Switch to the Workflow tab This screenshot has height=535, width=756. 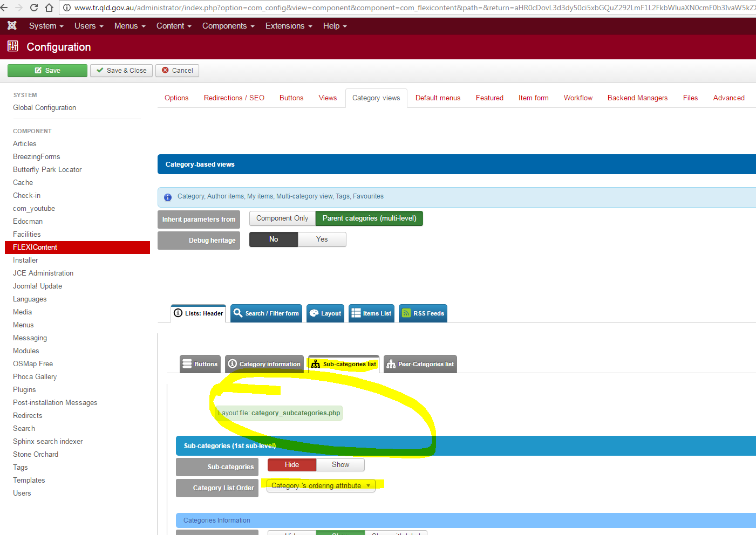[578, 98]
